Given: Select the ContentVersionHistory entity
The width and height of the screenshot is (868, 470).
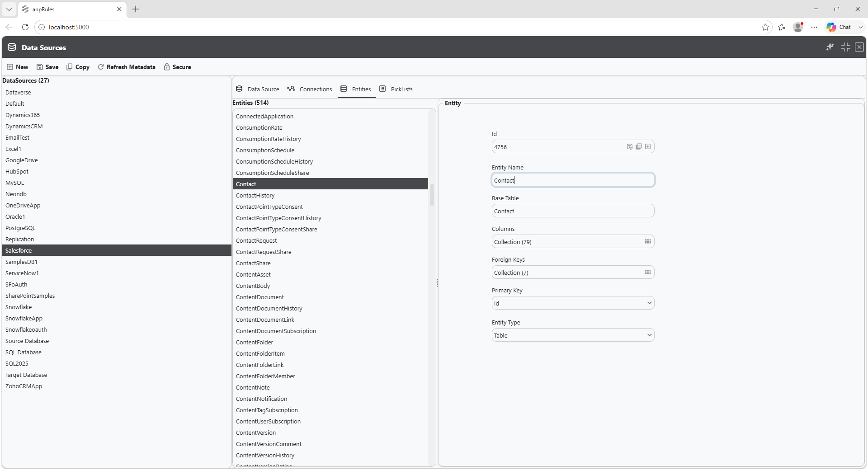Looking at the screenshot, I should 330,455.
